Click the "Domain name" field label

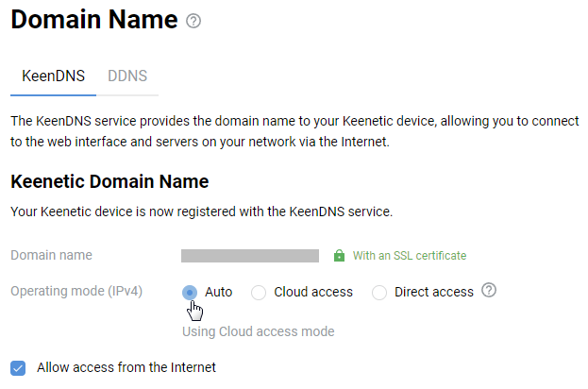point(51,255)
